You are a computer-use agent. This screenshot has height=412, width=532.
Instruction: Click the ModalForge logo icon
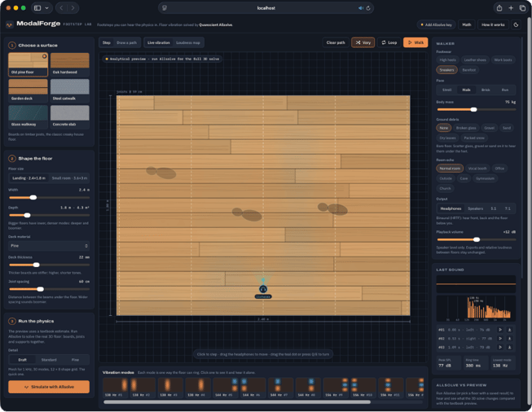[x=10, y=24]
